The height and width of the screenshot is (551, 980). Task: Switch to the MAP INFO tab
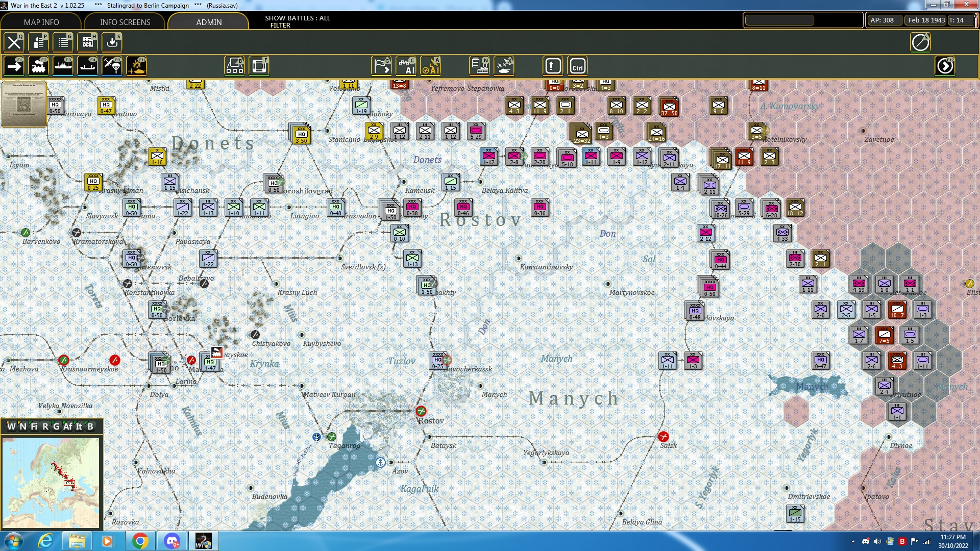[x=41, y=22]
